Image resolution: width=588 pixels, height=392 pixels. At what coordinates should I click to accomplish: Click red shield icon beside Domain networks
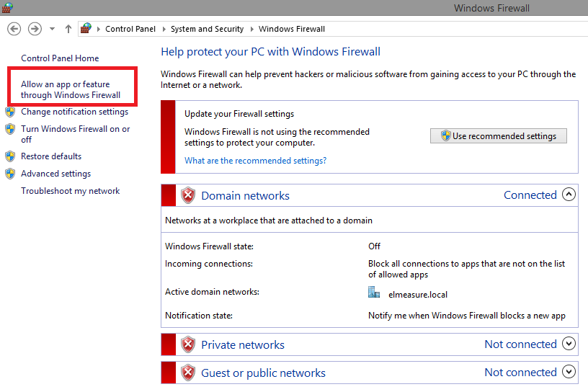click(188, 195)
